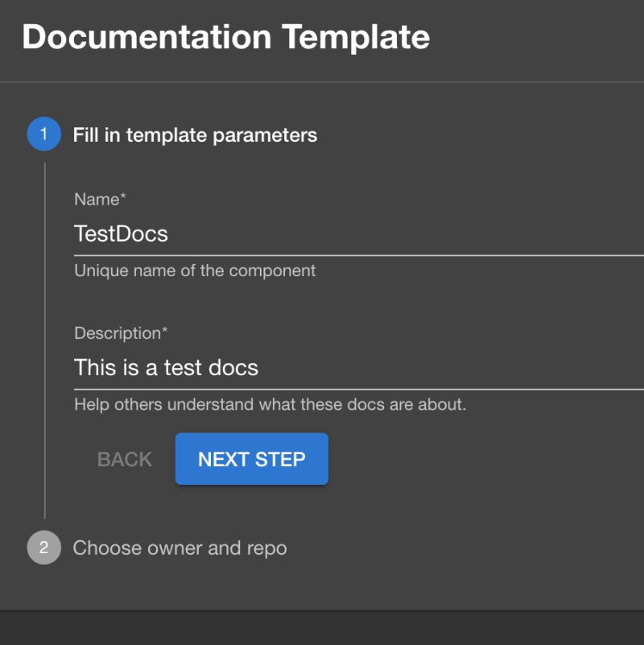644x645 pixels.
Task: Switch to the Choose owner and repo step
Action: pos(180,548)
